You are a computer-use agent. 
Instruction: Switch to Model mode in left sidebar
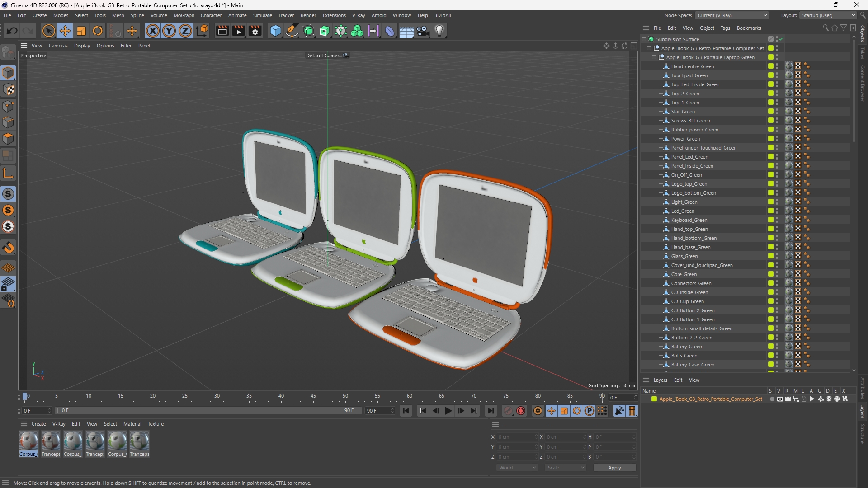coord(8,73)
